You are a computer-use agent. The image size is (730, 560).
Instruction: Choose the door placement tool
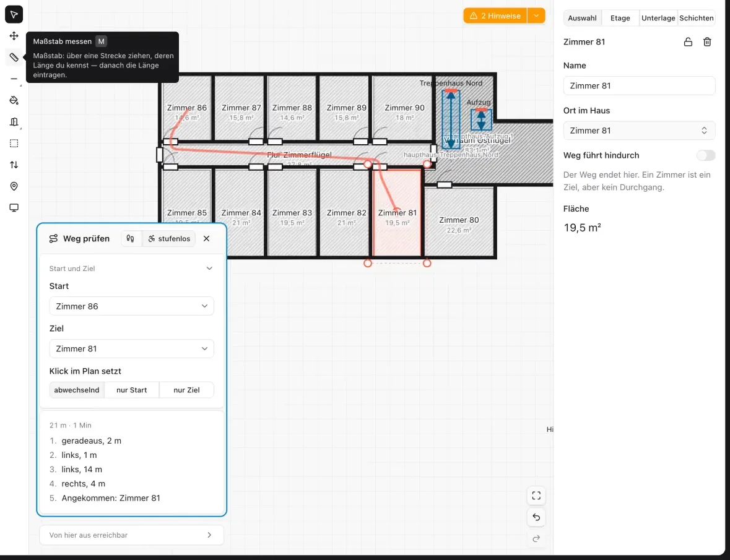[x=14, y=122]
